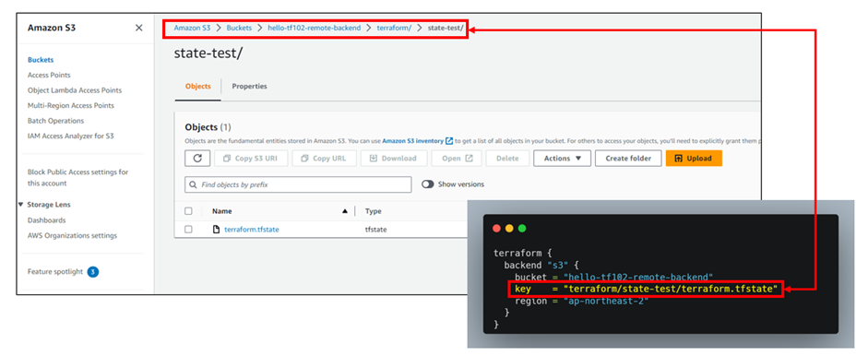Open Access Points in the sidebar
868x356 pixels.
[49, 75]
